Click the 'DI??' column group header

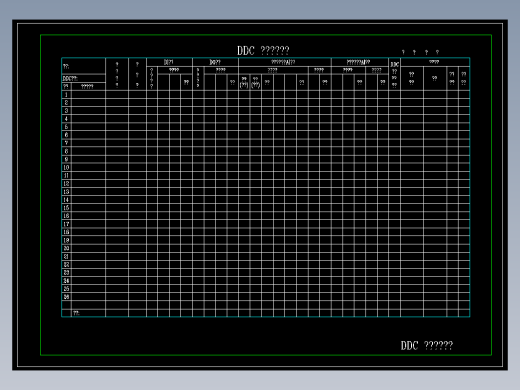click(169, 62)
